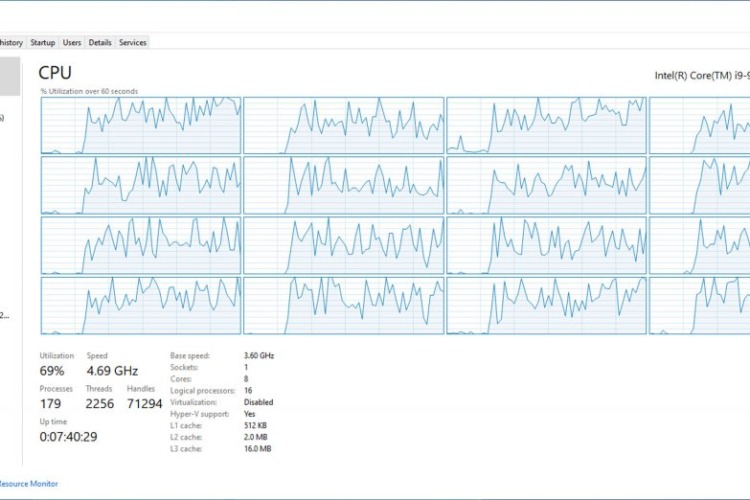Click the 69% utilization value

click(x=52, y=371)
